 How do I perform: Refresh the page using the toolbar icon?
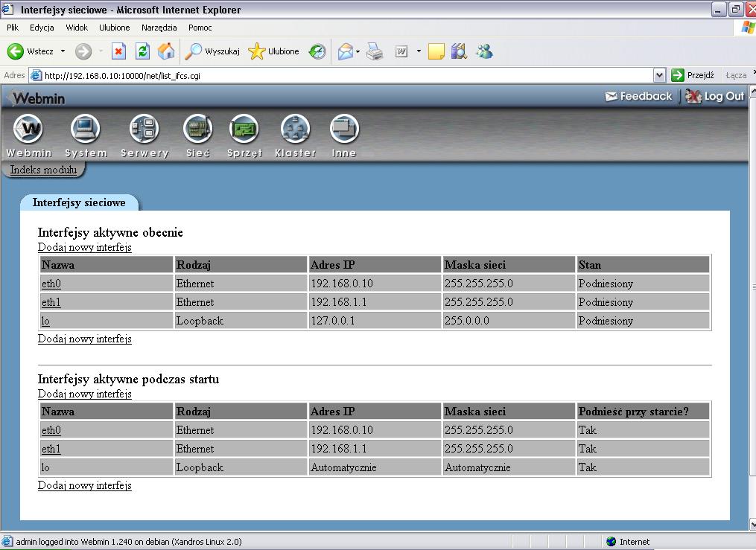(142, 51)
